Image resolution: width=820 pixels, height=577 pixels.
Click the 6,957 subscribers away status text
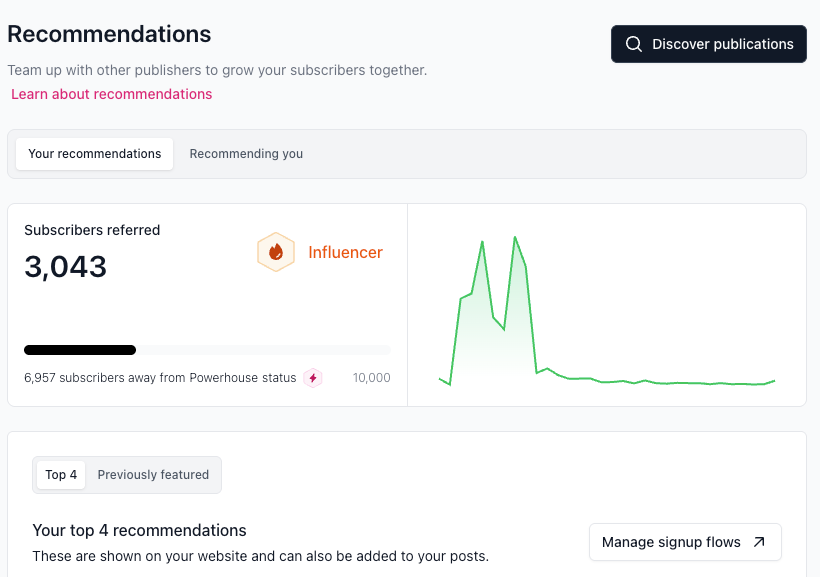160,378
